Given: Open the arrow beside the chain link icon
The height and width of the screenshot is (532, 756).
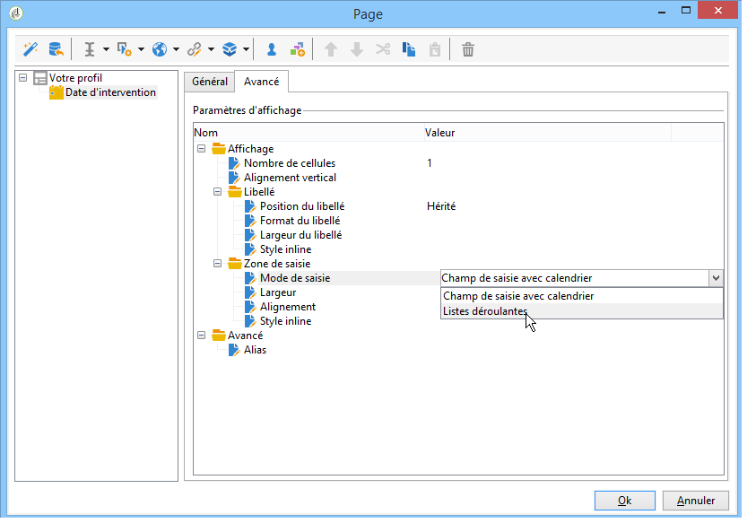Looking at the screenshot, I should 211,49.
